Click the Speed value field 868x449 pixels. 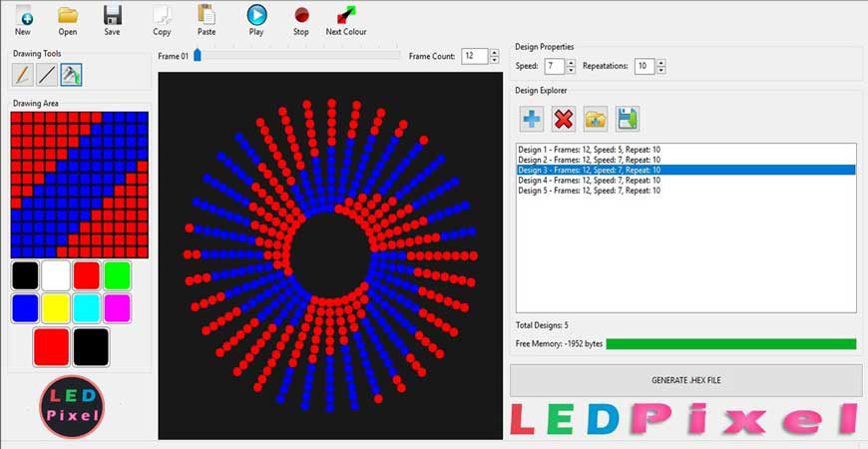[x=554, y=67]
